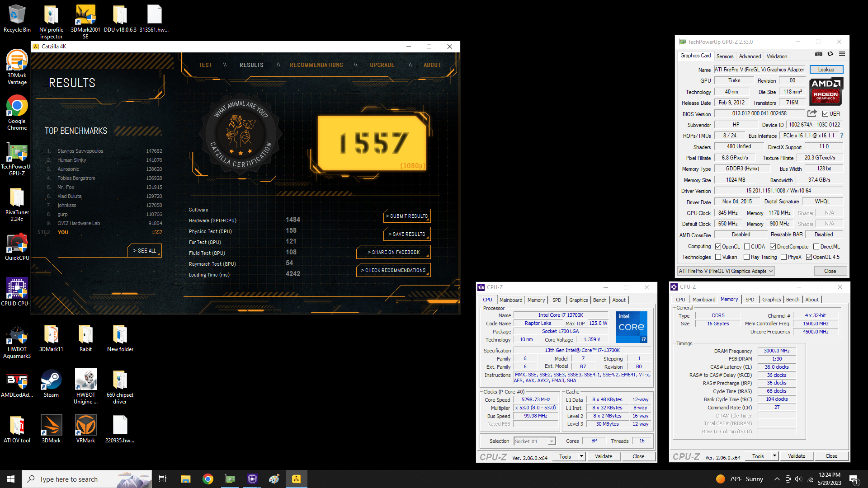Click SHARE ON FACEBOOK button
This screenshot has width=868, height=488.
pyautogui.click(x=393, y=252)
